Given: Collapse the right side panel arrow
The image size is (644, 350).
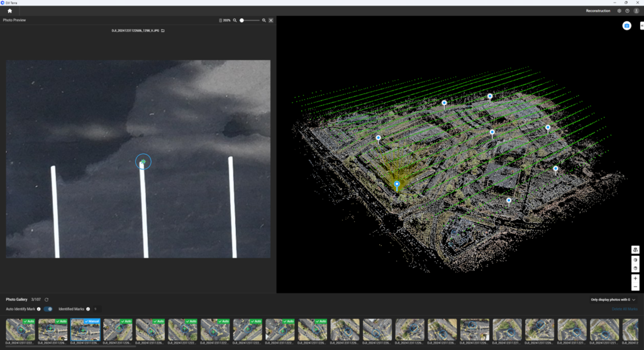Looking at the screenshot, I should coord(641,25).
